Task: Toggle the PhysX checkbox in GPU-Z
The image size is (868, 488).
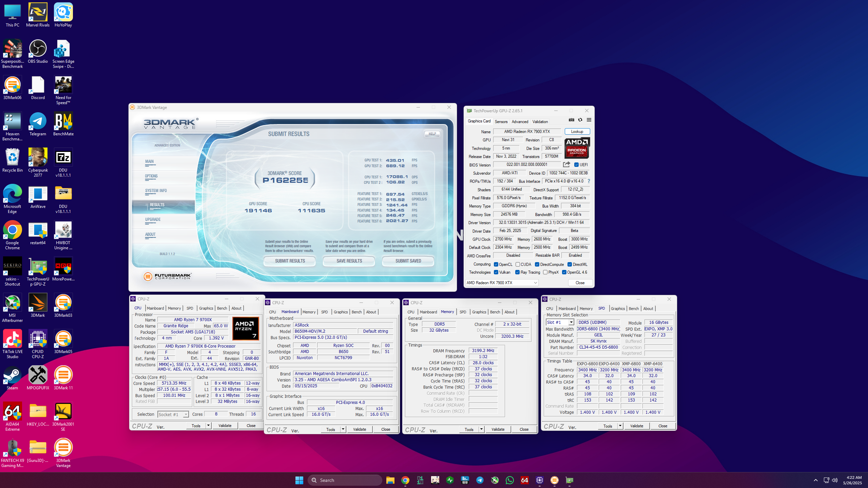Action: point(545,272)
